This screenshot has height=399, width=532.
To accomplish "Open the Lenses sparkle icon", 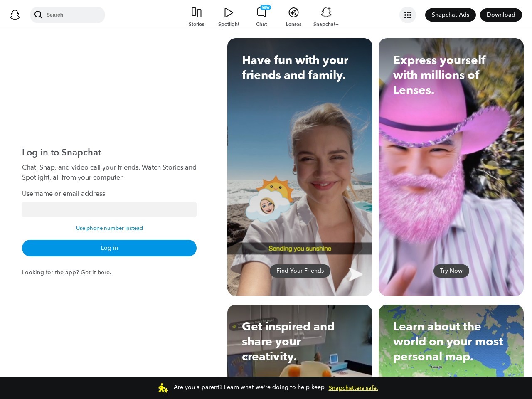I will coord(293,12).
